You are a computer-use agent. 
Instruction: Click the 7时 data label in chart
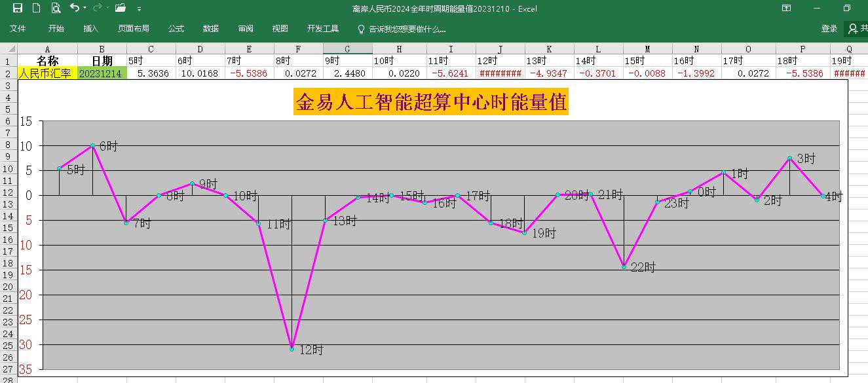tap(142, 224)
